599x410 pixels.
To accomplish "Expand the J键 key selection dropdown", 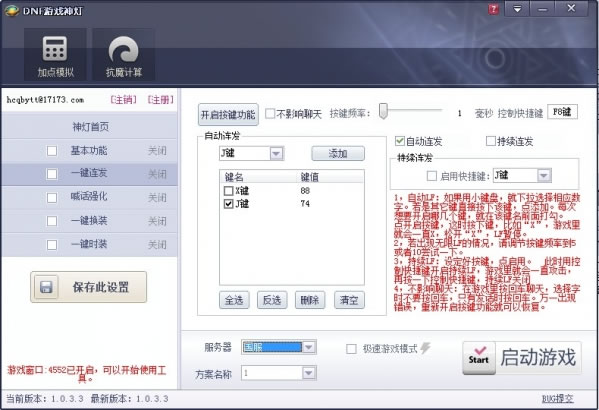I will click(x=276, y=154).
